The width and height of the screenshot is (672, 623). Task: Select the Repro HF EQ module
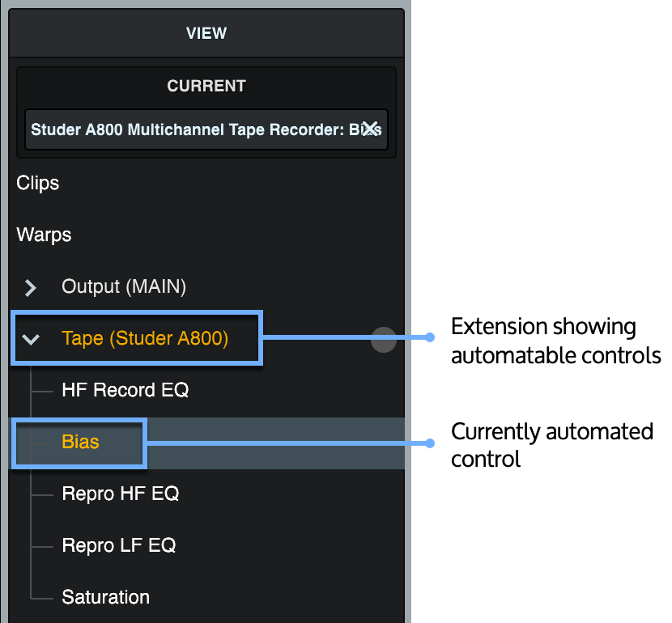[120, 494]
